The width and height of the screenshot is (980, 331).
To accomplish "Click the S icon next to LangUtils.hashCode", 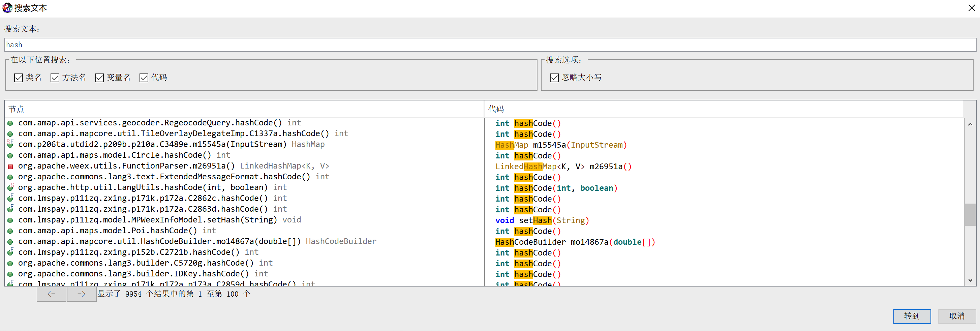I will tap(10, 187).
